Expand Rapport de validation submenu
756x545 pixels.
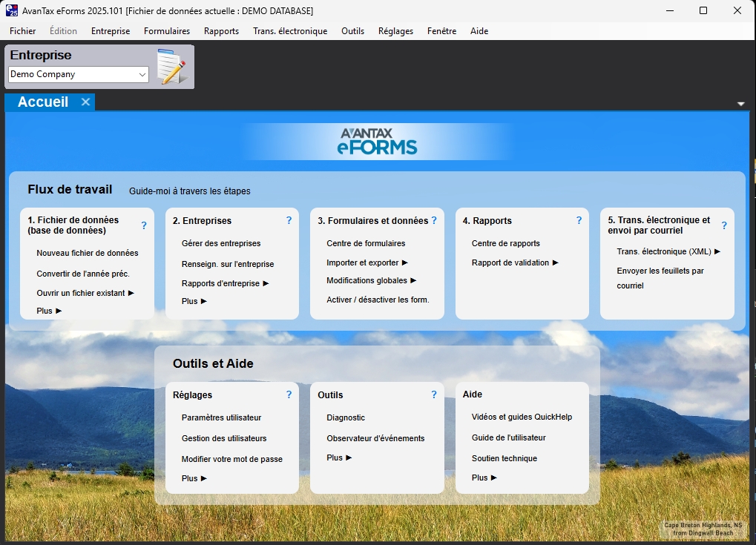pos(556,262)
